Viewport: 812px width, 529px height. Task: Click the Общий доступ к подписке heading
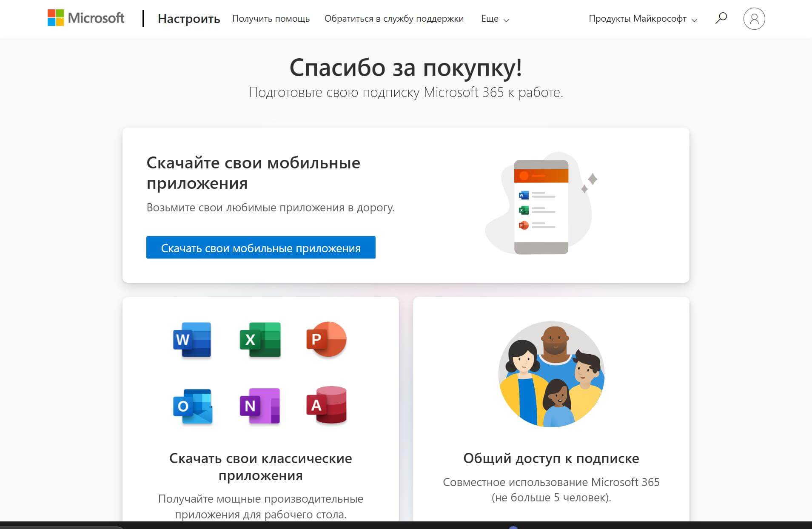(x=551, y=458)
